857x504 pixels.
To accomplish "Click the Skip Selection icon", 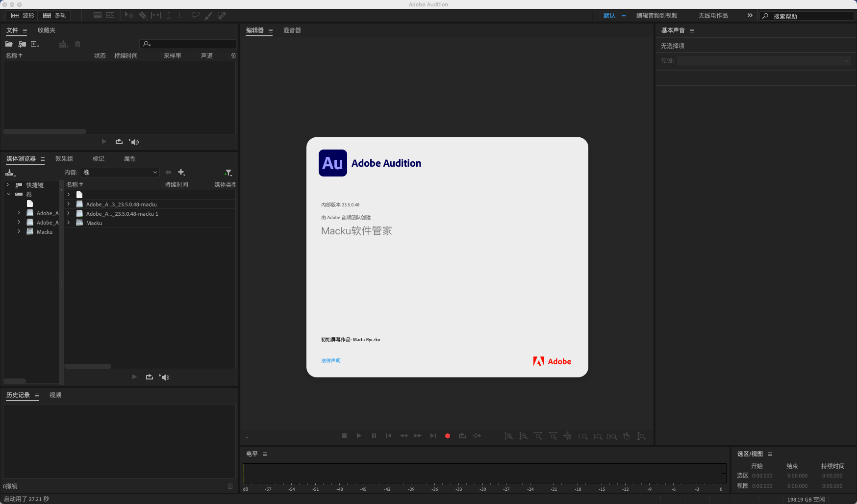I will pos(477,435).
